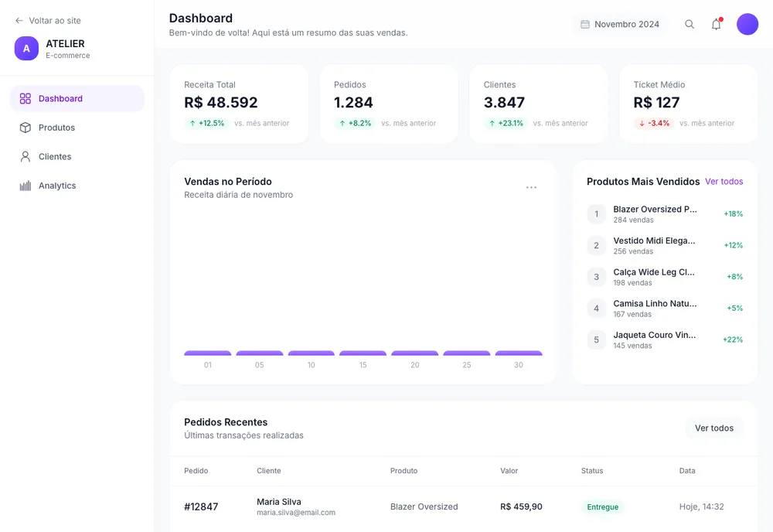Click the +18% growth value

pos(733,214)
